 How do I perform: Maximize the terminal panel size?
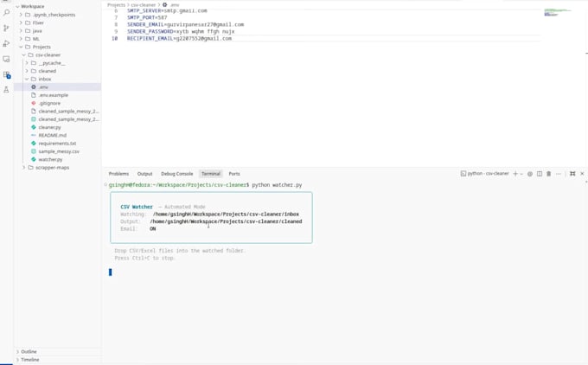(x=572, y=174)
